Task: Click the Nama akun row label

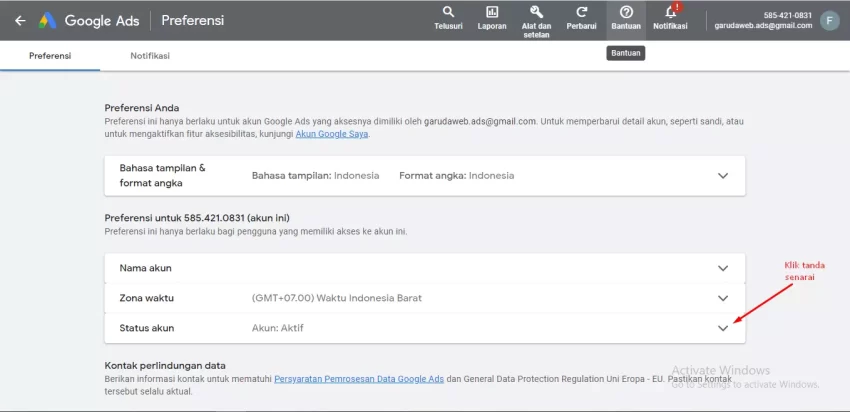Action: [x=145, y=268]
